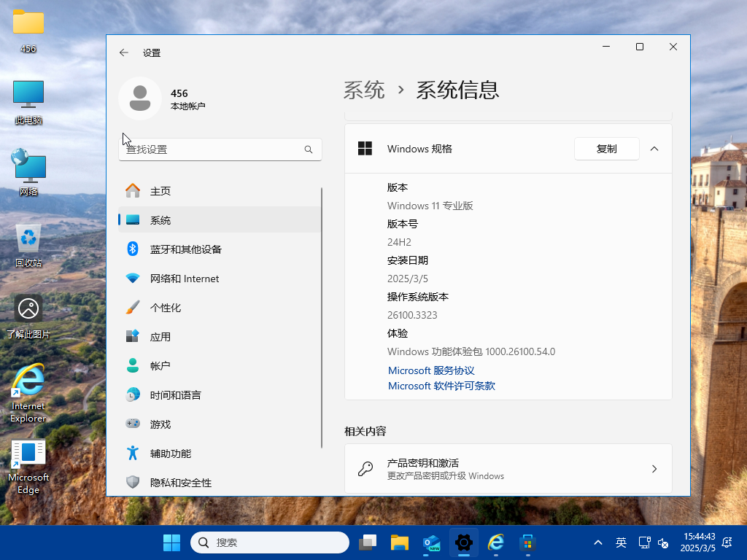Open File Explorer from the taskbar

click(400, 542)
